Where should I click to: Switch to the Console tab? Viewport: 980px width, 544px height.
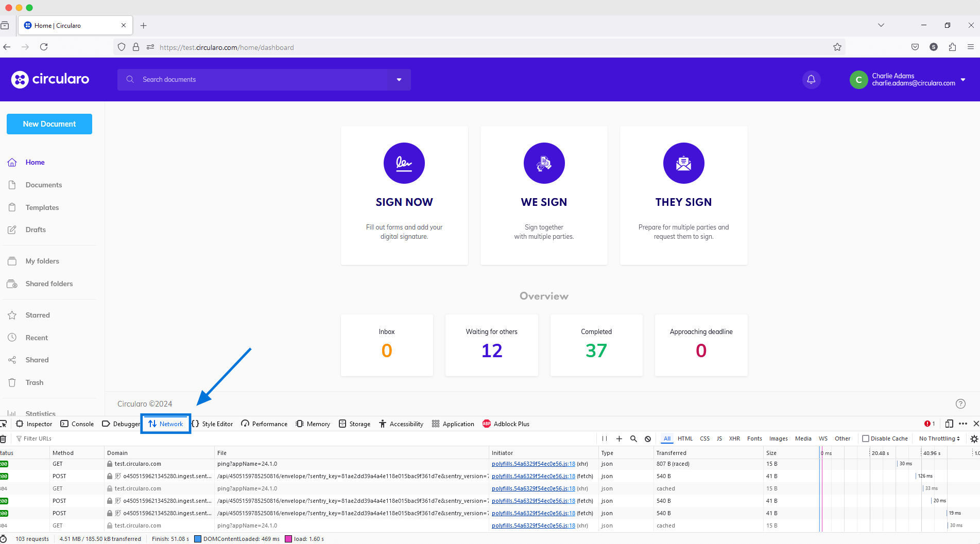tap(77, 424)
